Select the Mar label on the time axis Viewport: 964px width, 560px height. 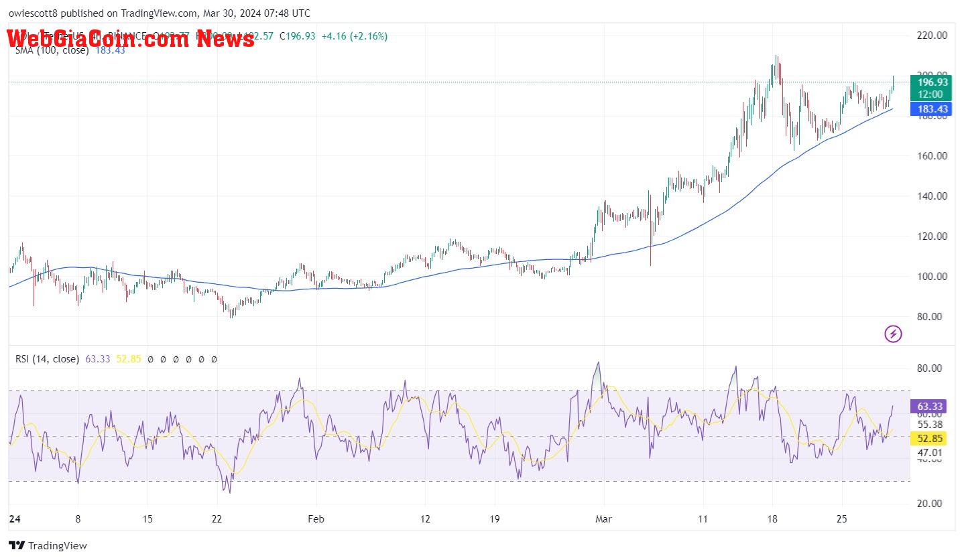(604, 519)
